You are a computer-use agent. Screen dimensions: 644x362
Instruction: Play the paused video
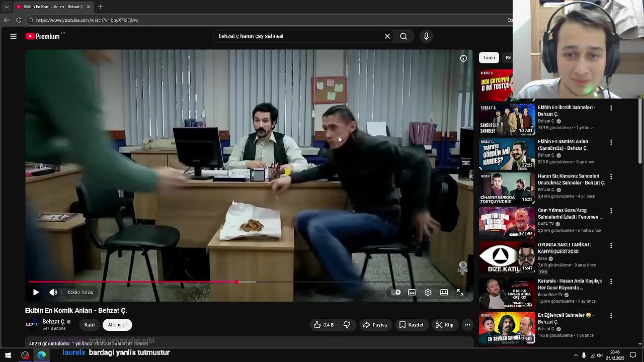click(36, 292)
